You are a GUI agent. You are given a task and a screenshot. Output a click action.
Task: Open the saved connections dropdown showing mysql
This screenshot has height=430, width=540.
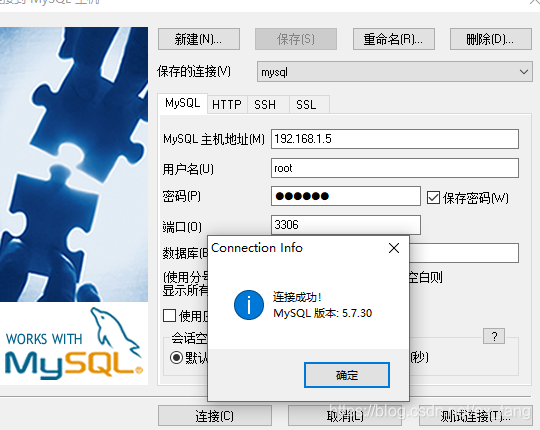395,72
